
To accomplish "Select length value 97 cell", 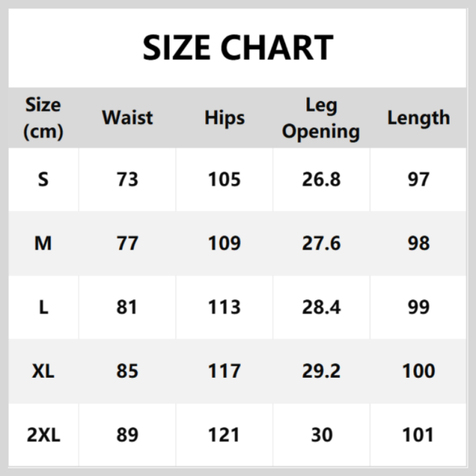I will 418,179.
